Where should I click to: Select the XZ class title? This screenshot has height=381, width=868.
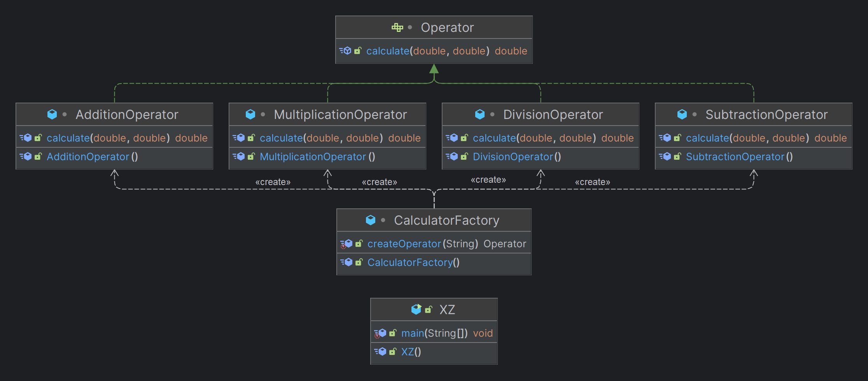(x=447, y=310)
